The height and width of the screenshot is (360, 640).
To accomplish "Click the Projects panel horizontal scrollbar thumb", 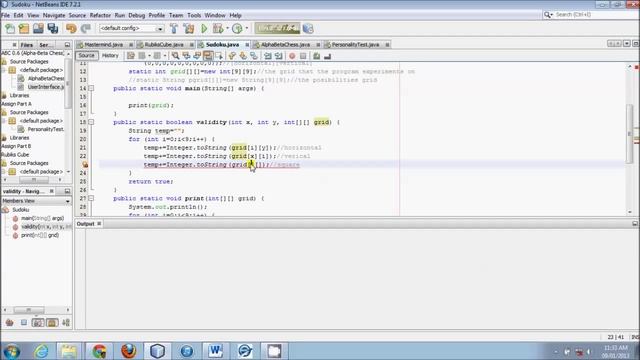I will tap(33, 180).
